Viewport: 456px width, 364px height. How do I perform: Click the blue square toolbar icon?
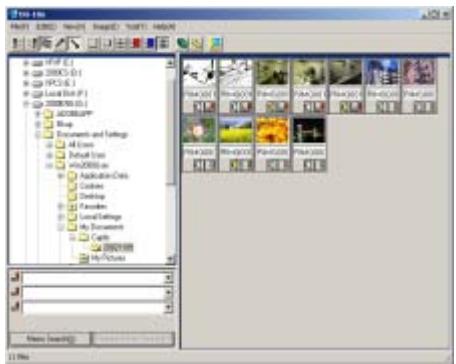click(x=150, y=43)
